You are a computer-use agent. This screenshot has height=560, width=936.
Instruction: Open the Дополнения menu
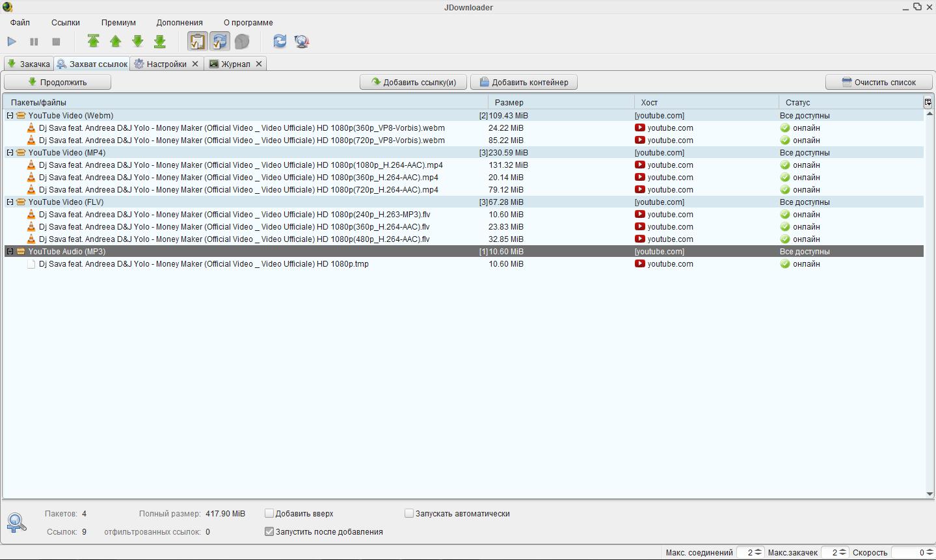[180, 22]
